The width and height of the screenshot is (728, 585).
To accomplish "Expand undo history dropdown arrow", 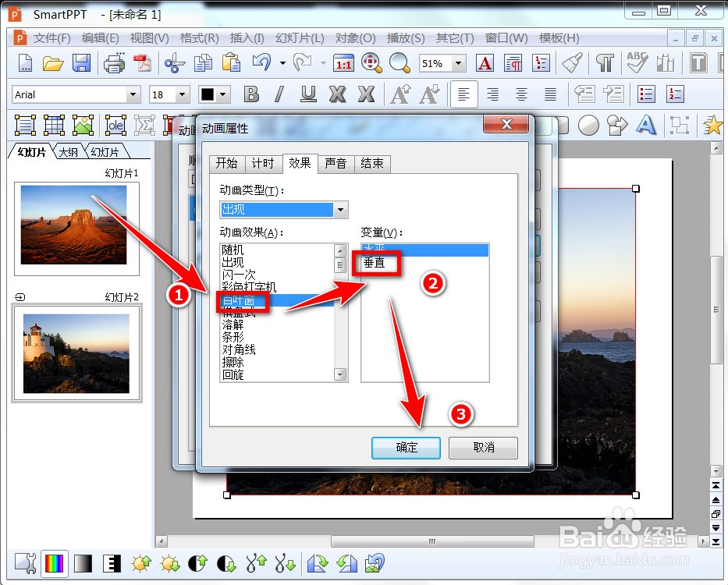I will 282,63.
